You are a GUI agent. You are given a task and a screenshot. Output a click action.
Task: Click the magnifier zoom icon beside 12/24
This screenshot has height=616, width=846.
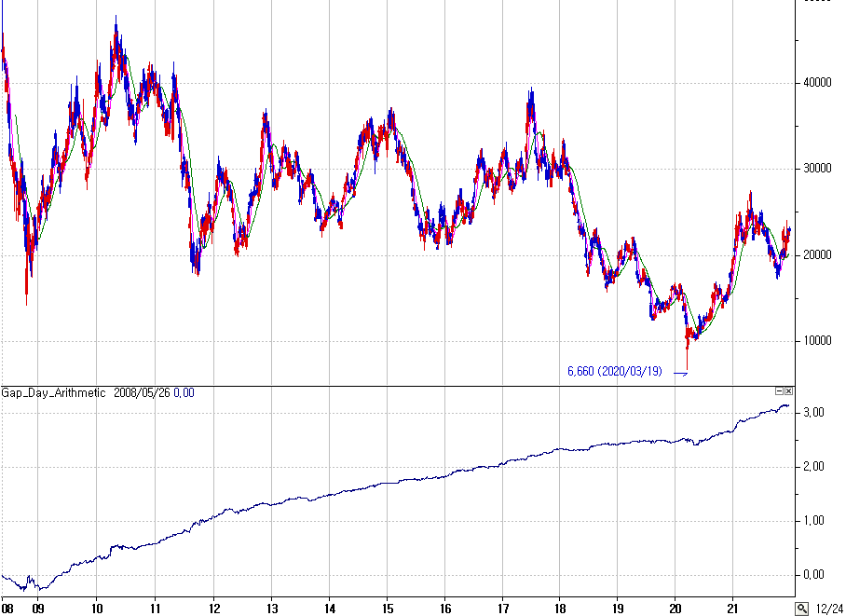[x=802, y=609]
